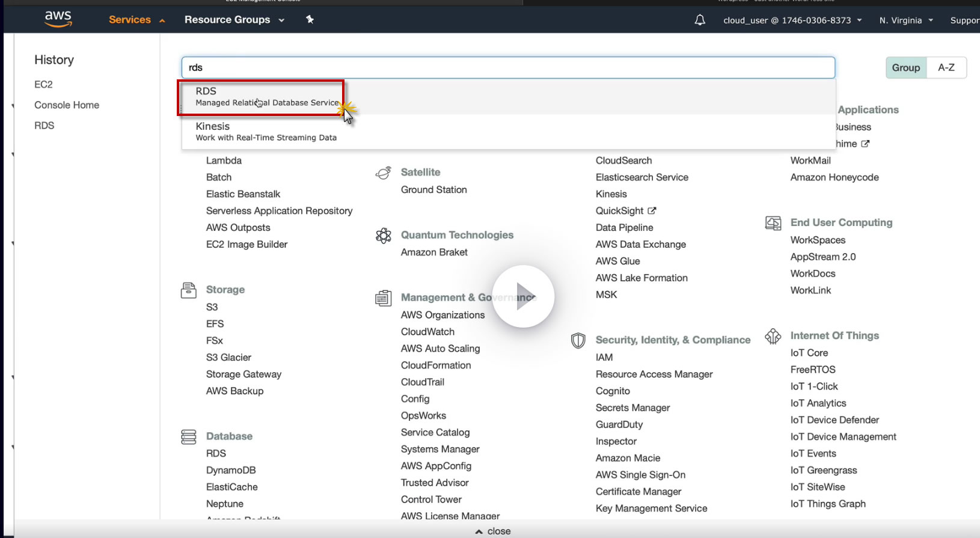980x538 pixels.
Task: Open the Resource Groups dropdown
Action: [234, 20]
